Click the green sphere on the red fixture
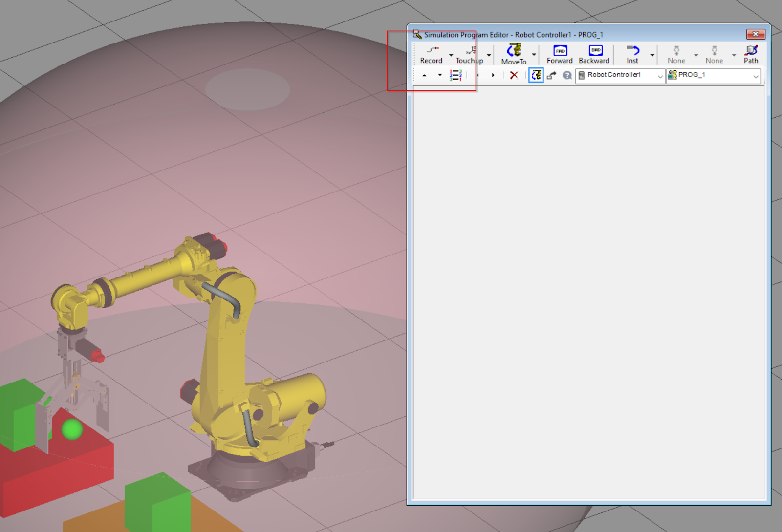This screenshot has width=782, height=532. pos(72,429)
